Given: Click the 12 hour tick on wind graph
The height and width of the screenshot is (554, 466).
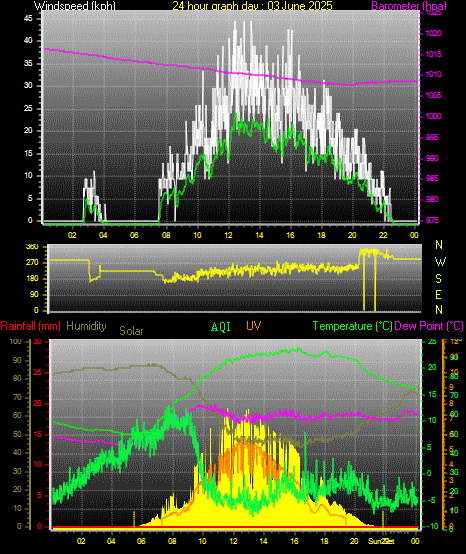Looking at the screenshot, I should [228, 235].
